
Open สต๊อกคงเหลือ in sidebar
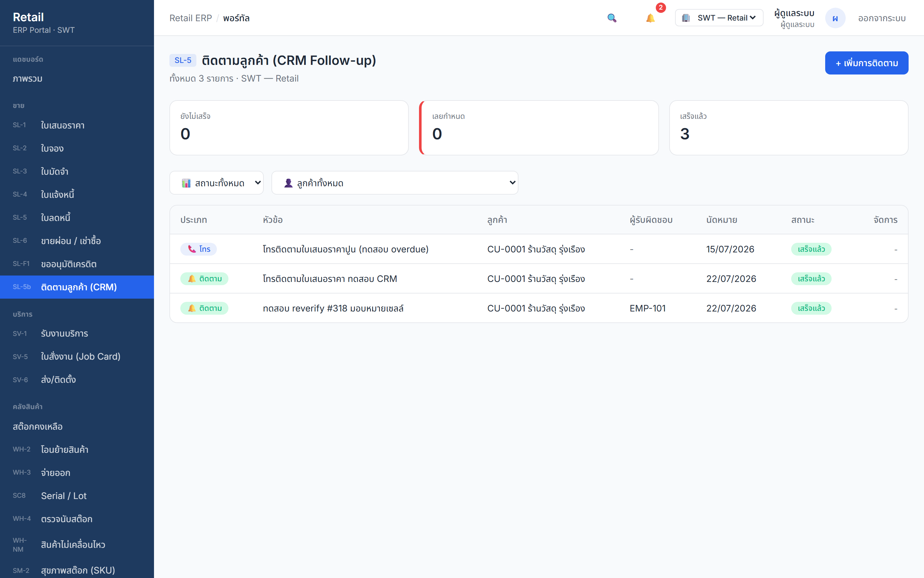click(x=77, y=426)
